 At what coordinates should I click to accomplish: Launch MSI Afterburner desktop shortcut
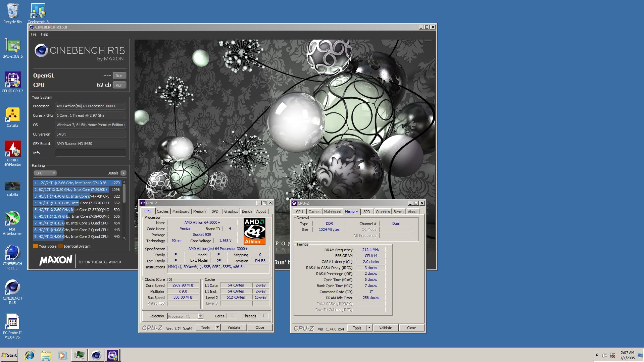(x=12, y=223)
